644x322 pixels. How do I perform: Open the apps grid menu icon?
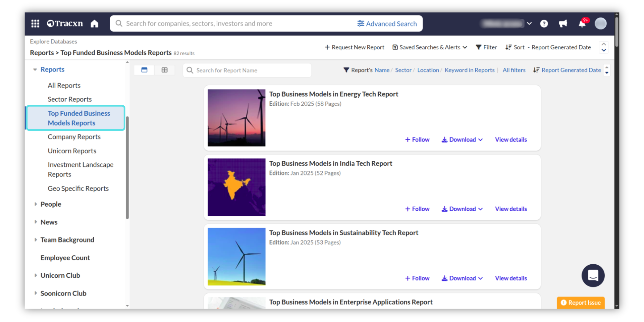coord(35,23)
